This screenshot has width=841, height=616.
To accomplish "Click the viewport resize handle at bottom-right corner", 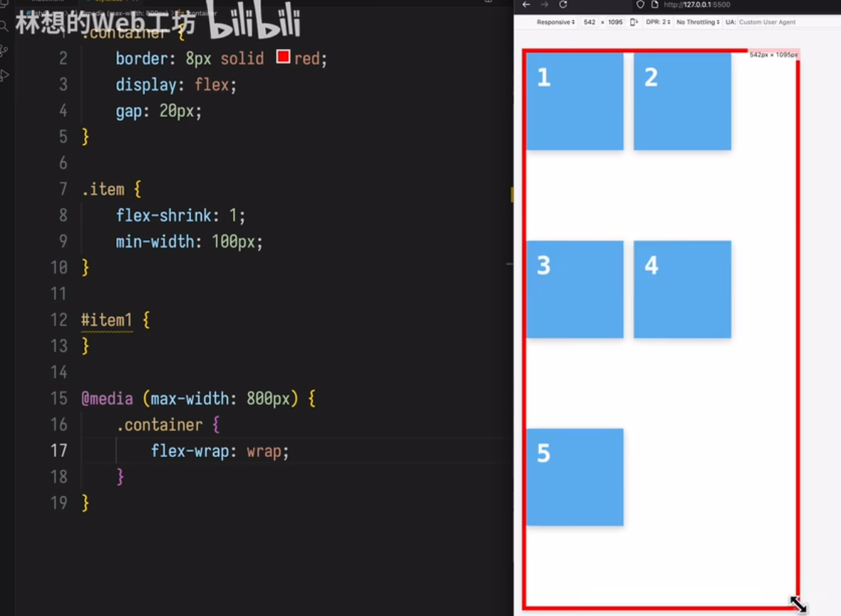I will pos(798,604).
